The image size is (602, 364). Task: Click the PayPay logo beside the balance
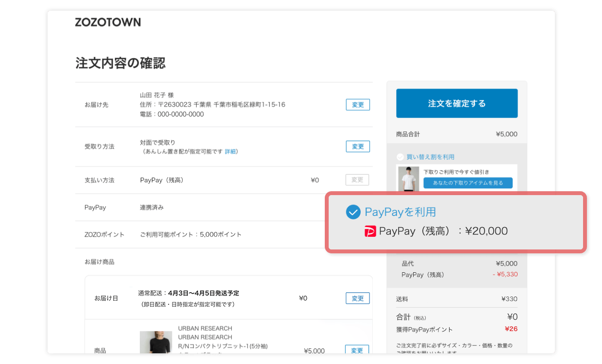coord(370,232)
